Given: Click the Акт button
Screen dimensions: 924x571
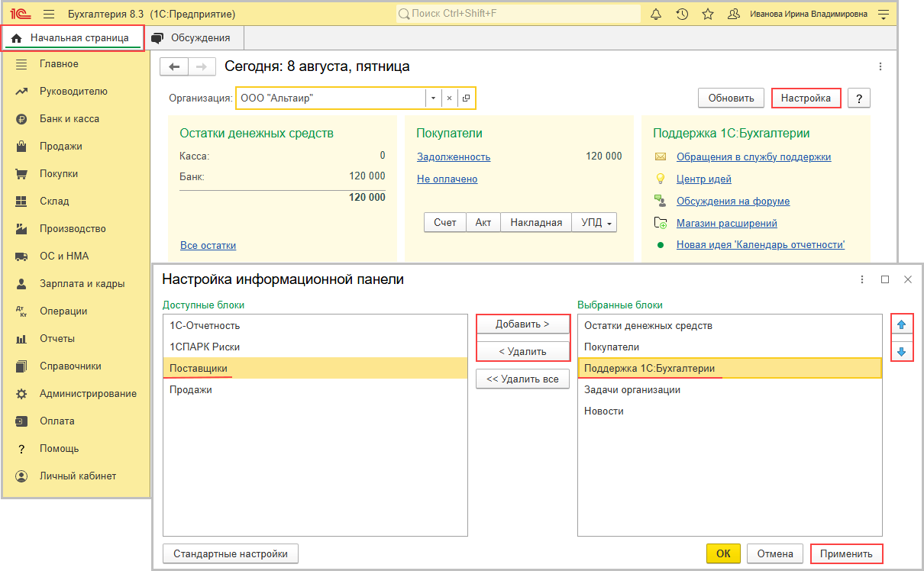Looking at the screenshot, I should (483, 223).
